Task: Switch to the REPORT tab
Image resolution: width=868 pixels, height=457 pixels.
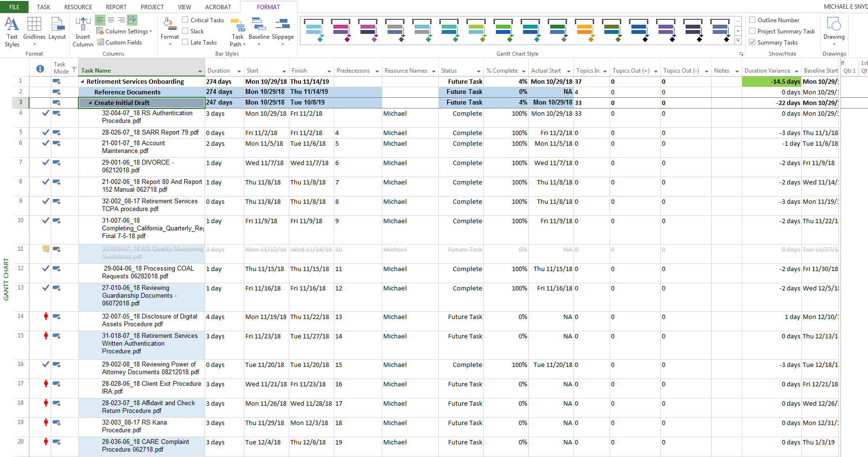Action: [x=116, y=7]
